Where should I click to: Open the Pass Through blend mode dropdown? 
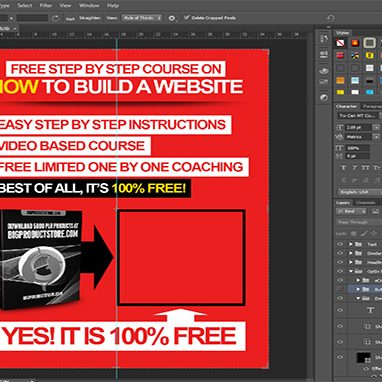coord(359,222)
